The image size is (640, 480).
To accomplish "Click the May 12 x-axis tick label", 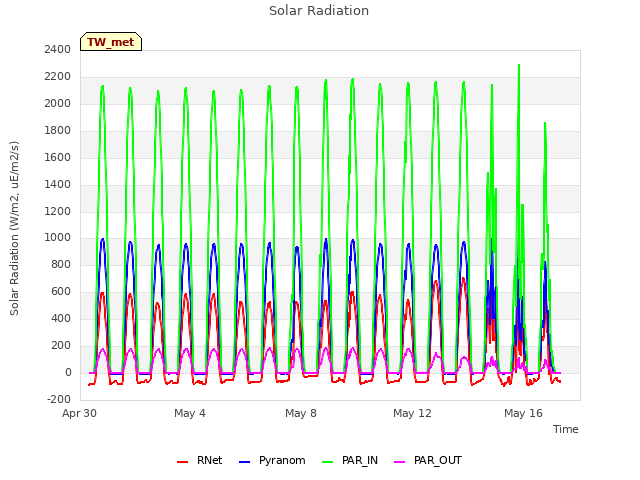I will tap(412, 413).
